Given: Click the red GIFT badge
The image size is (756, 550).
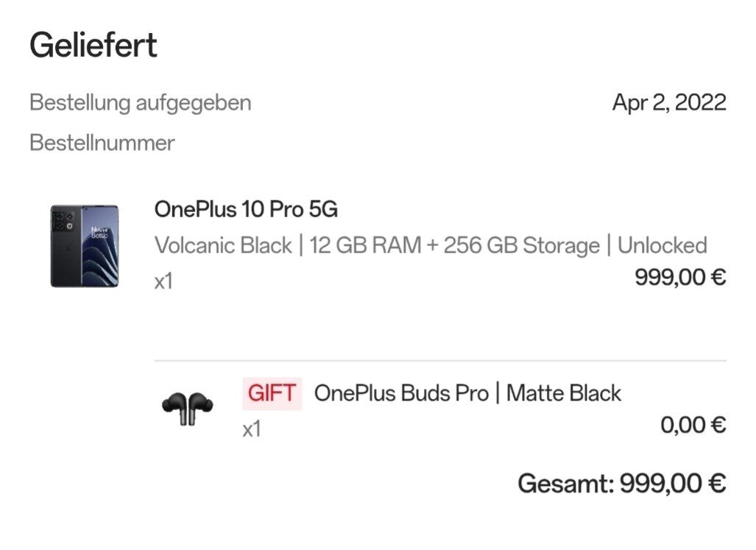Looking at the screenshot, I should coord(272,393).
